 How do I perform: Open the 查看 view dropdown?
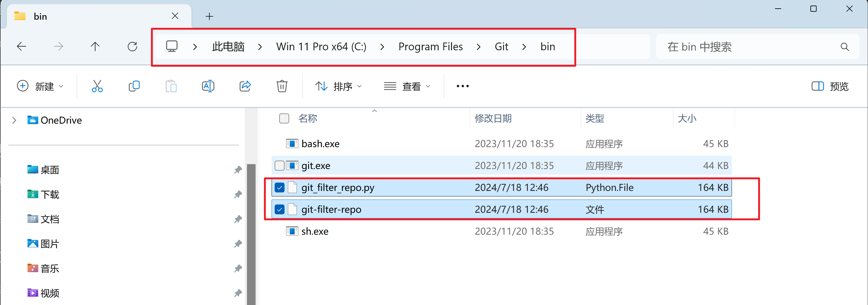[407, 86]
